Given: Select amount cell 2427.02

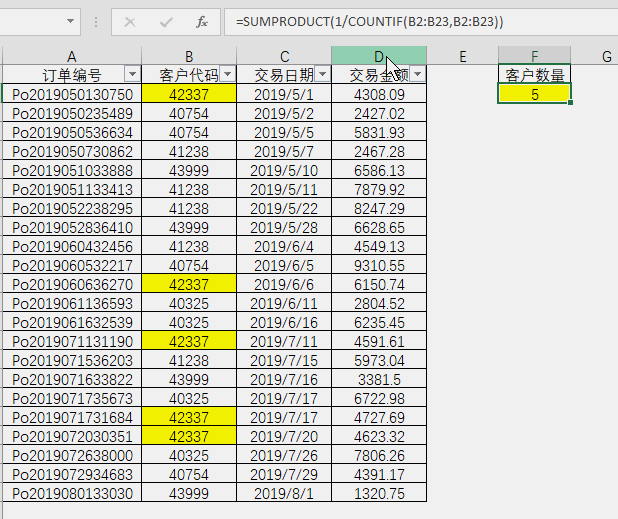Looking at the screenshot, I should 379,113.
